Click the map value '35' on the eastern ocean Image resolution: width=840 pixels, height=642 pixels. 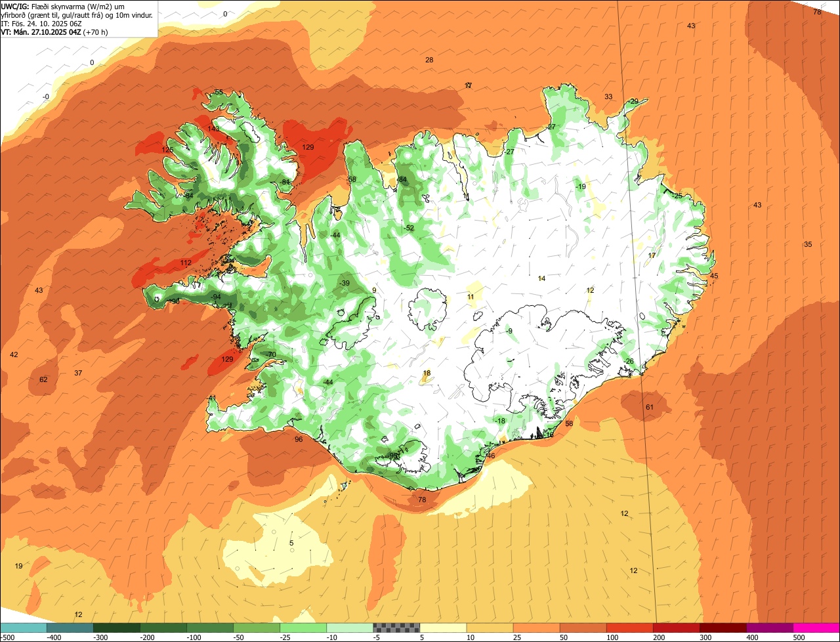point(808,244)
